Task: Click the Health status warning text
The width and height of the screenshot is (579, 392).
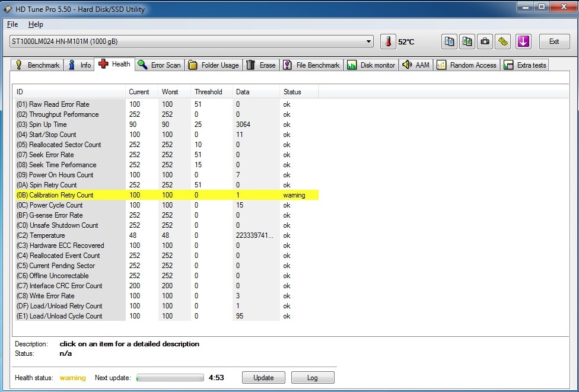Action: 73,378
